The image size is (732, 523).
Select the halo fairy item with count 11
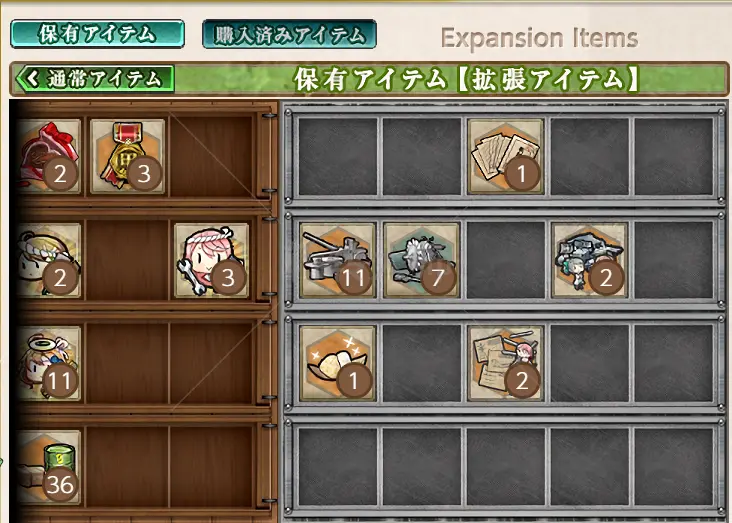49,364
